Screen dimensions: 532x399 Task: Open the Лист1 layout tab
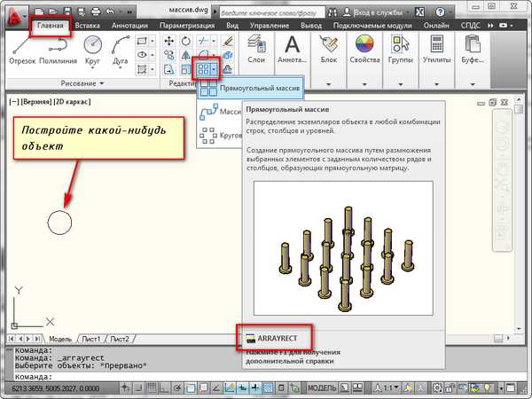92,339
